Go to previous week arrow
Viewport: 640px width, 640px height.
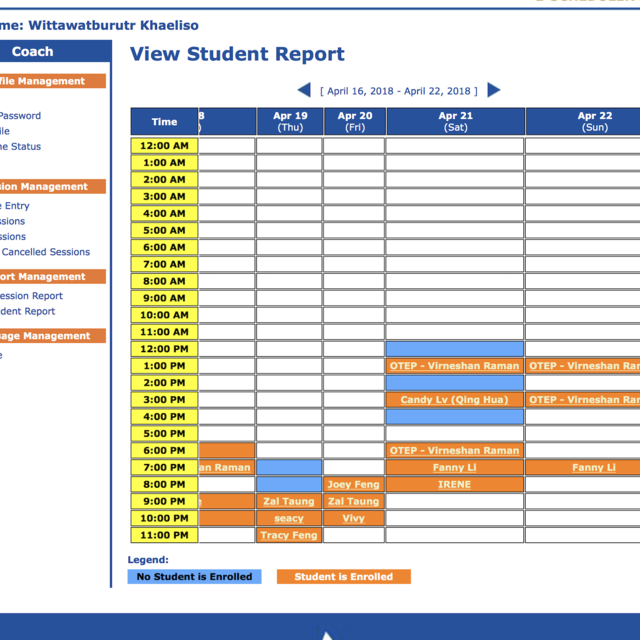tap(304, 90)
